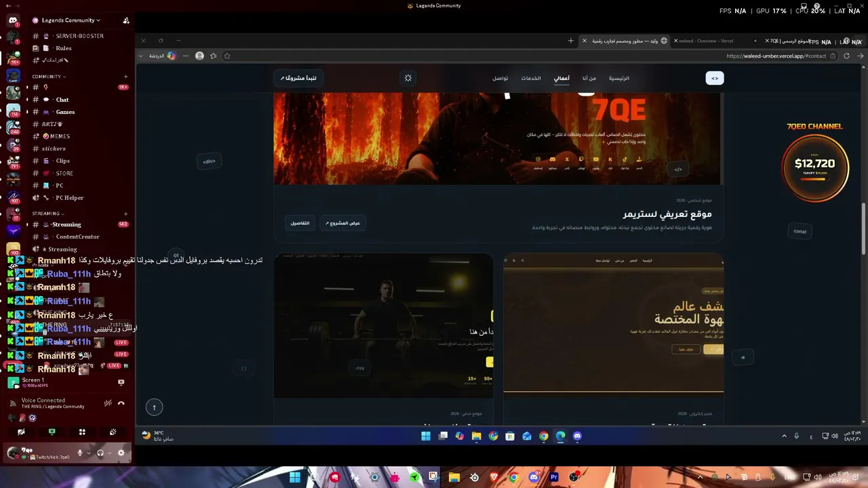Open the Legends Community server dropdown
Image resolution: width=868 pixels, height=488 pixels.
click(71, 20)
